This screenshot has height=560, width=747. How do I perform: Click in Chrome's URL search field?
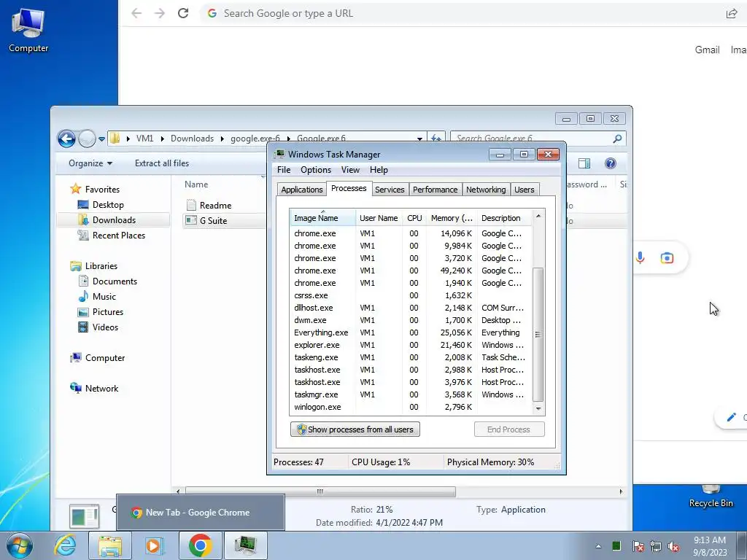[457, 13]
